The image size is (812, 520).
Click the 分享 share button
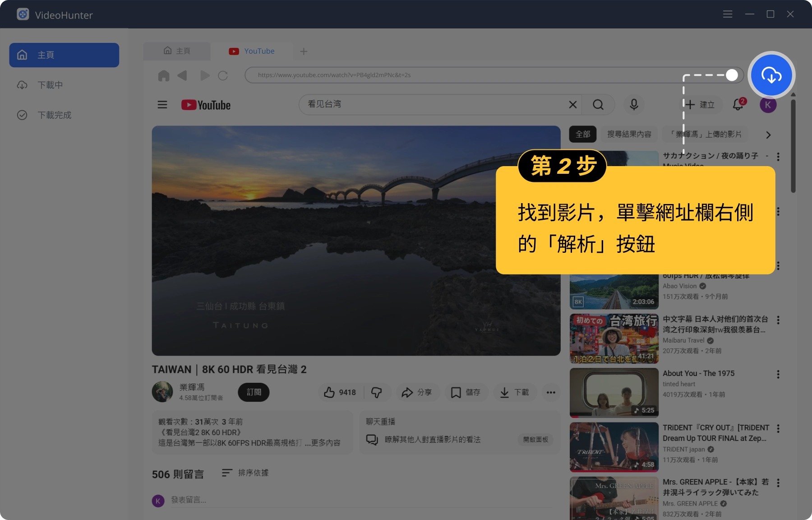(417, 392)
